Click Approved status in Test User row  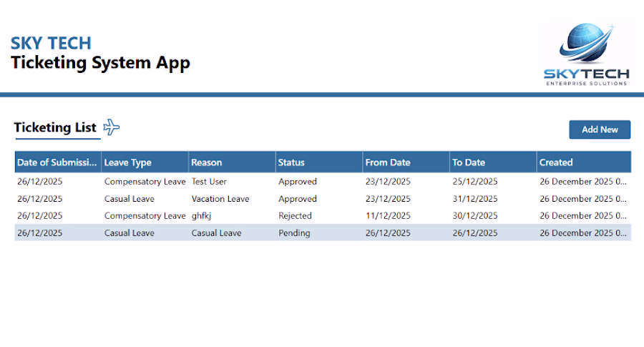(x=298, y=182)
